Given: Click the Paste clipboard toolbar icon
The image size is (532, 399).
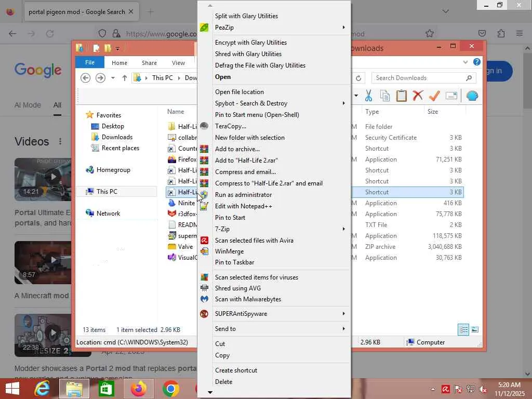Looking at the screenshot, I should click(x=402, y=96).
